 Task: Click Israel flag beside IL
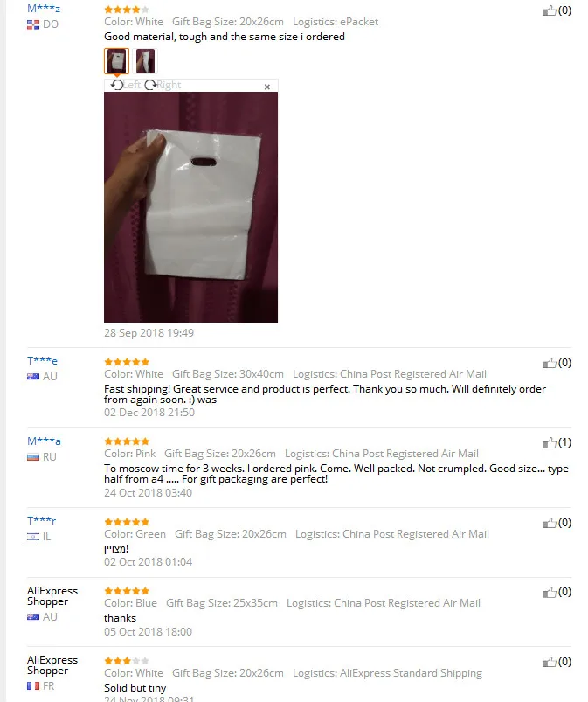click(33, 537)
